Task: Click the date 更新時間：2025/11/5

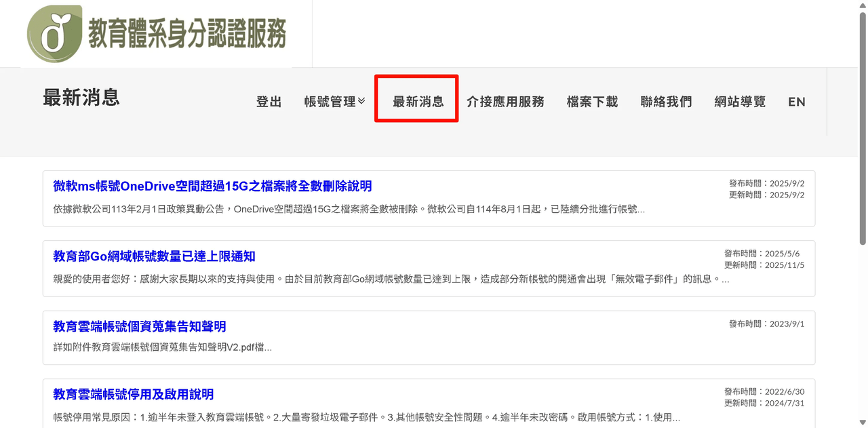Action: click(x=764, y=265)
